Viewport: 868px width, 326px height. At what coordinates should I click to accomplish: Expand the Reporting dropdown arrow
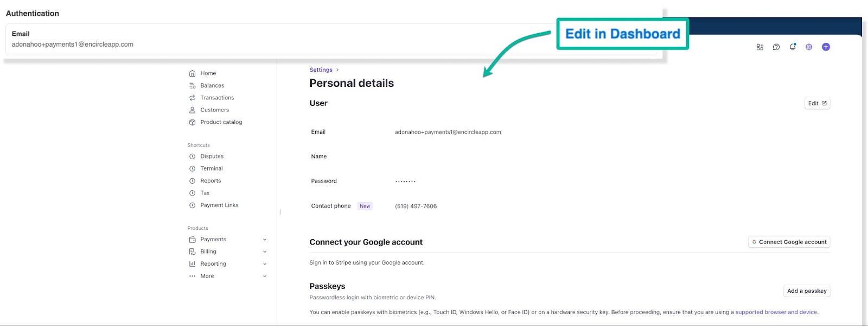(x=265, y=264)
